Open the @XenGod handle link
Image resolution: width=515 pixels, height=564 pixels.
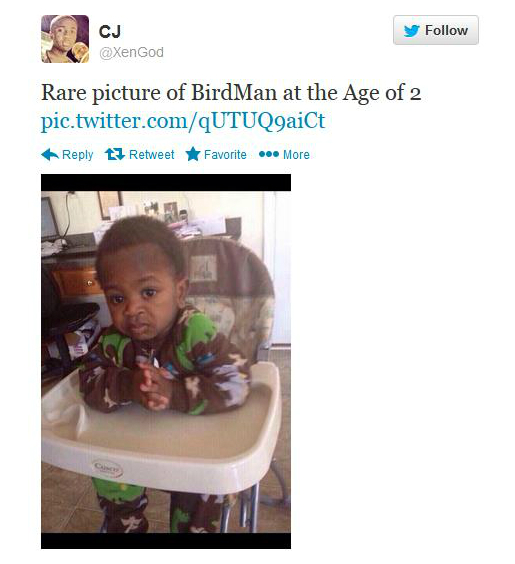pos(131,53)
